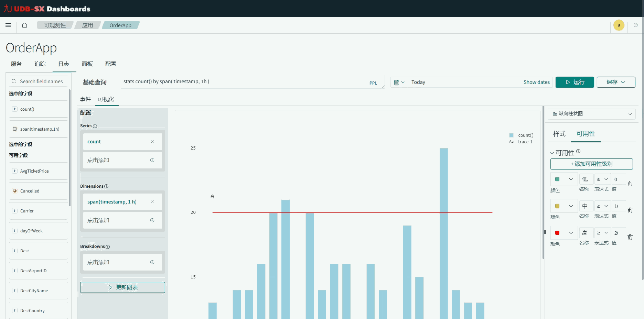Switch to the 事件 tab
Screen dimensions: 644x319
pyautogui.click(x=85, y=99)
